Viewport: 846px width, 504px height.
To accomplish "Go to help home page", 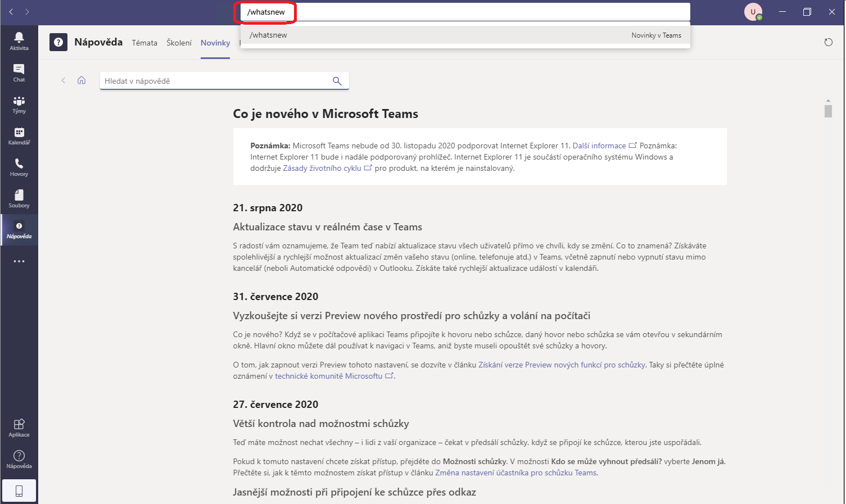I will 82,80.
